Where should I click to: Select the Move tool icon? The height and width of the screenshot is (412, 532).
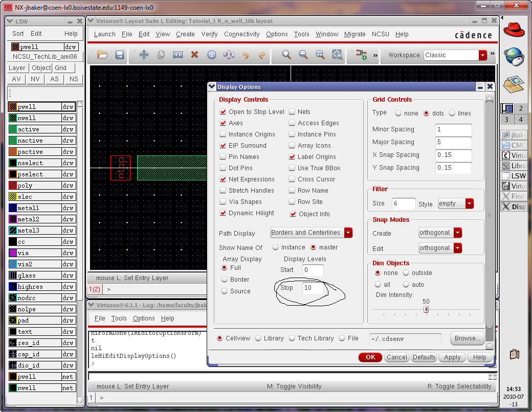144,55
